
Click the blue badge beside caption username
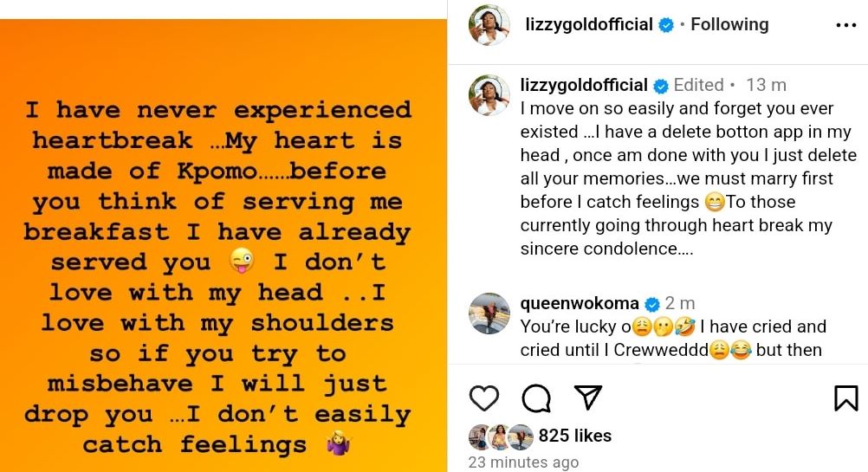[x=661, y=86]
